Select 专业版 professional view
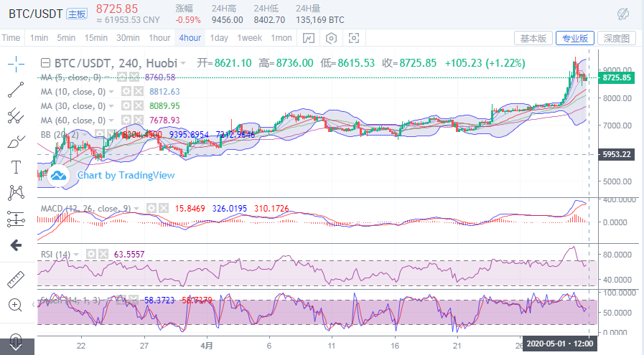This screenshot has height=355, width=644. point(575,39)
